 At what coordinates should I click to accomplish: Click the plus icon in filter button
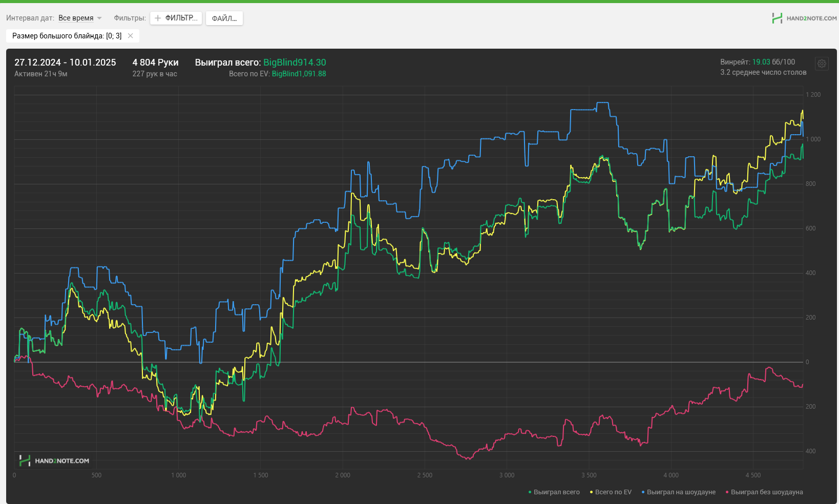(x=158, y=18)
